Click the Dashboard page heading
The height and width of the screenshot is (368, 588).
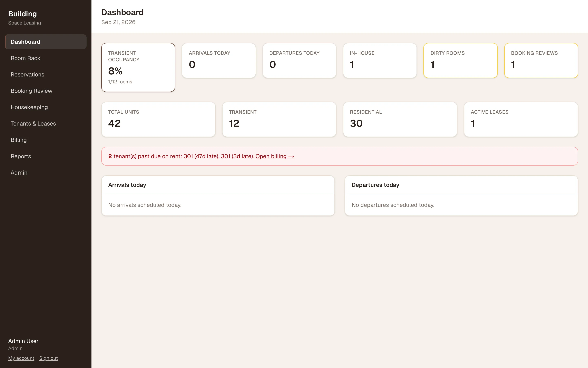[x=122, y=12]
